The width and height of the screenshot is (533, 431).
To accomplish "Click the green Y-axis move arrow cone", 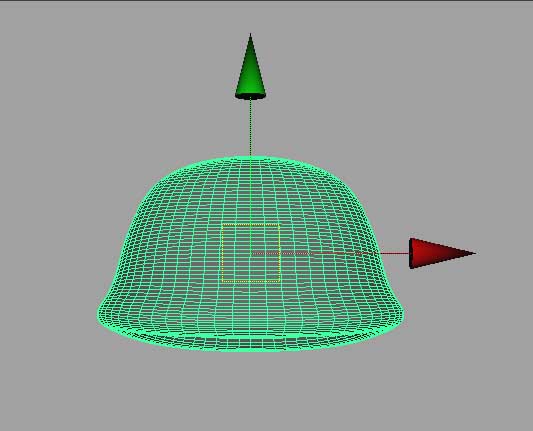I will pyautogui.click(x=251, y=68).
